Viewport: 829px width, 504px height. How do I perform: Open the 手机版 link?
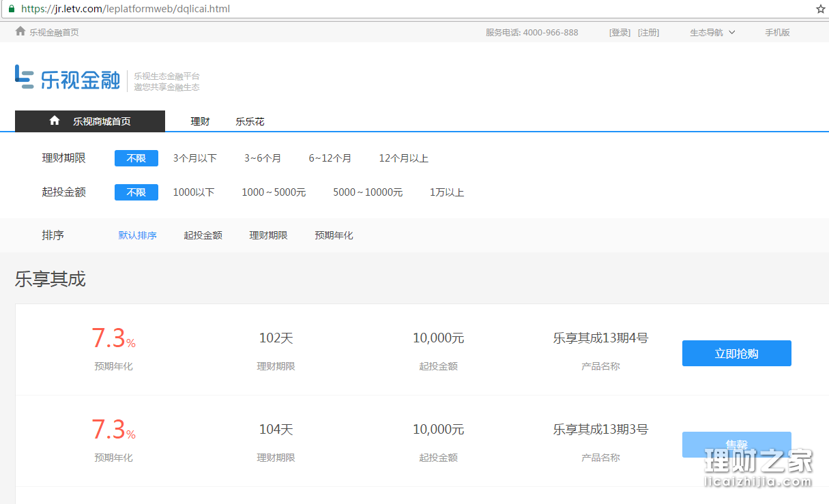coord(777,32)
